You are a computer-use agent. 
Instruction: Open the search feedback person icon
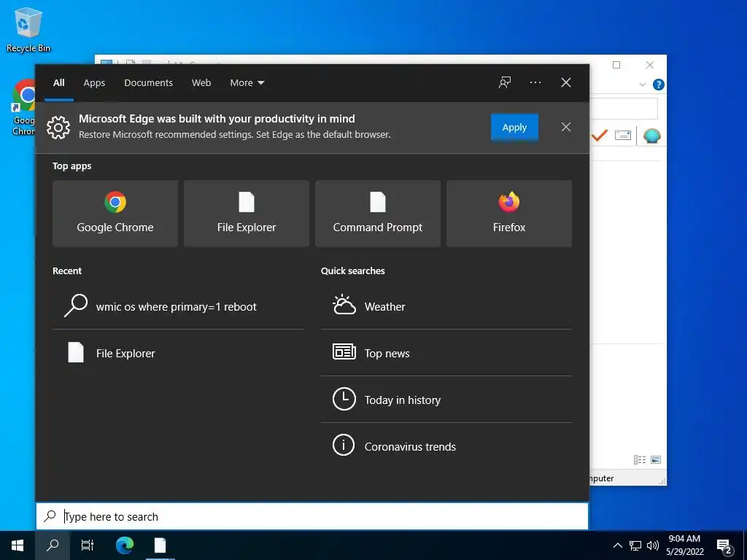coord(505,82)
